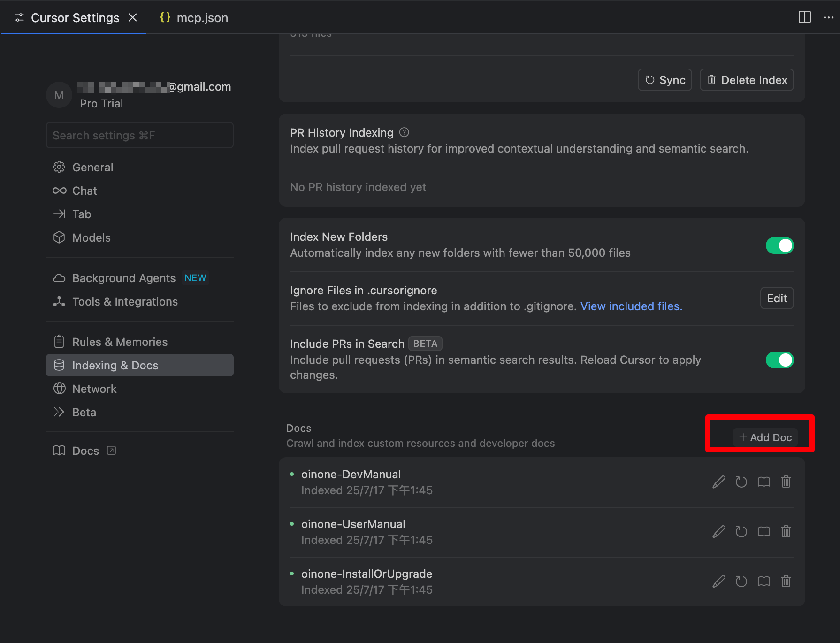Click the BETA badge beside Include PRs

click(425, 344)
